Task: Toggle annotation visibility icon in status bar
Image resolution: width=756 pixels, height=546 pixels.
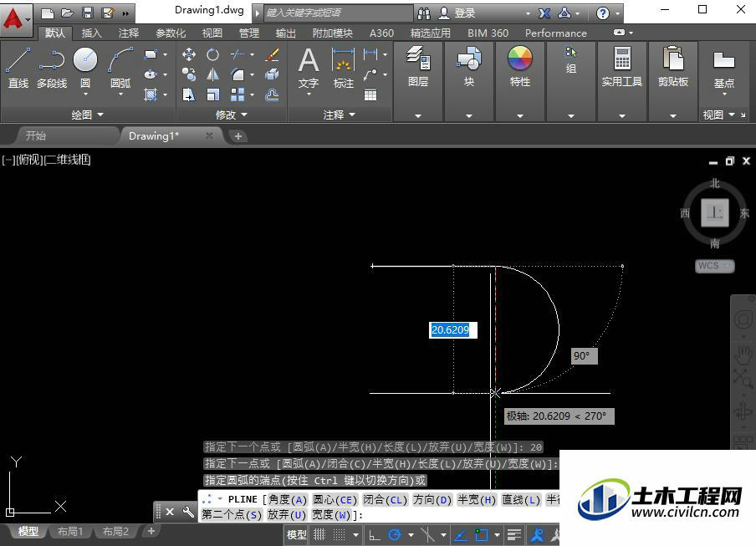Action: click(x=537, y=534)
